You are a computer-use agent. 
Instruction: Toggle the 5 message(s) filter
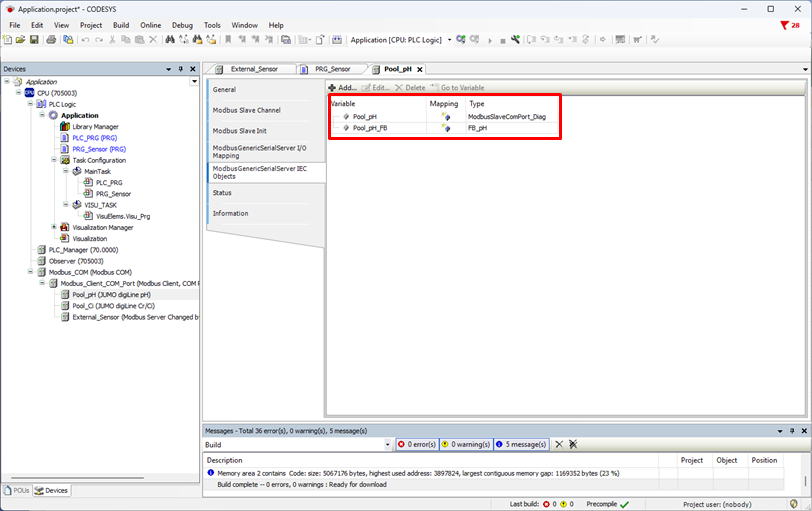click(x=521, y=444)
